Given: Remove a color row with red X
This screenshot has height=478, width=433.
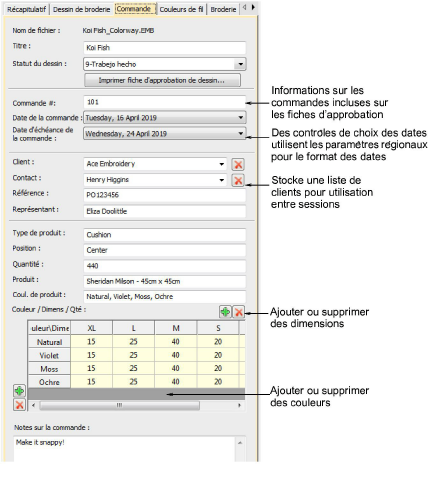Looking at the screenshot, I should coord(19,405).
